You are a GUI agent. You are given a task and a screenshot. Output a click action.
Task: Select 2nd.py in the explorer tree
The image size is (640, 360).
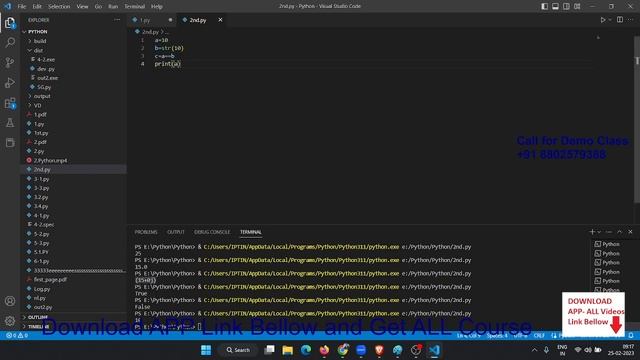click(73, 169)
